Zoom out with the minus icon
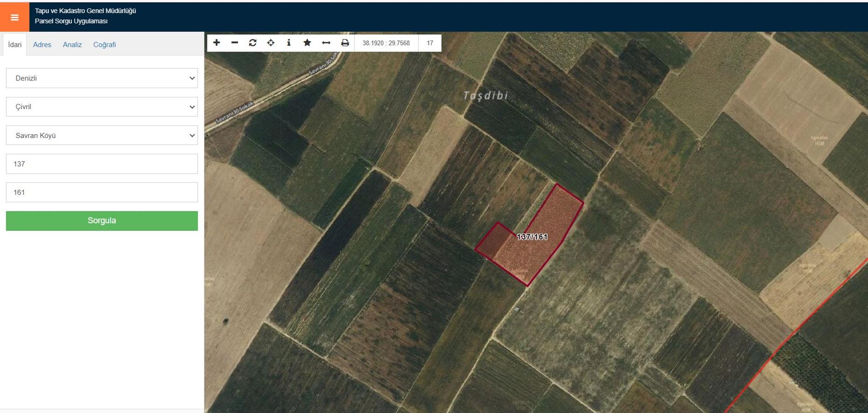Screen dimensions: 868x413 [x=234, y=43]
